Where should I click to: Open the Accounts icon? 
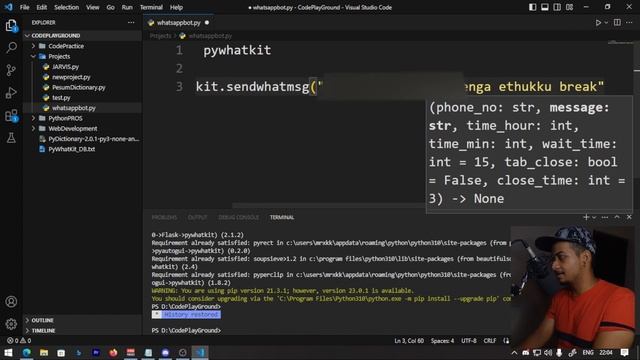coord(11,302)
